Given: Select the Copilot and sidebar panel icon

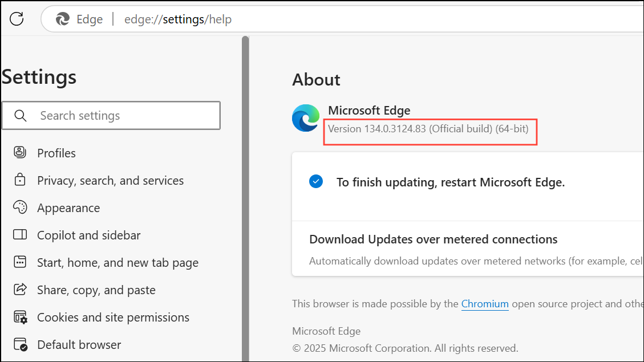Looking at the screenshot, I should (19, 234).
